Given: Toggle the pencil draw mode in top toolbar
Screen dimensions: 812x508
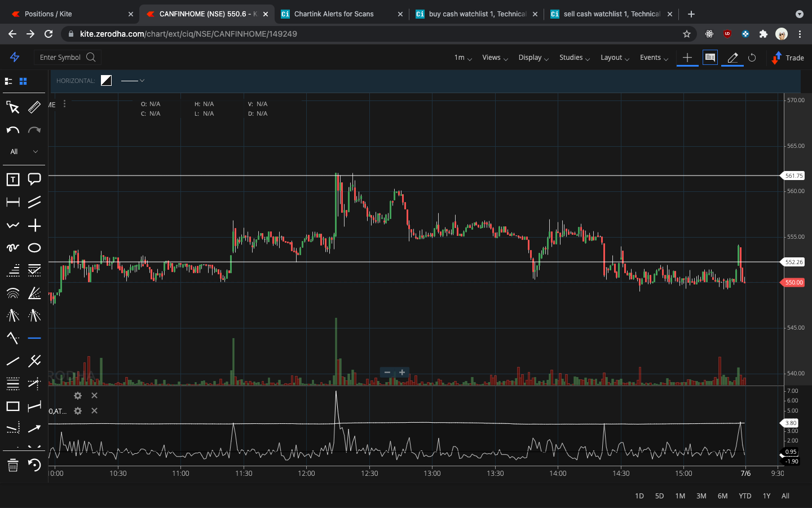Looking at the screenshot, I should pos(732,58).
